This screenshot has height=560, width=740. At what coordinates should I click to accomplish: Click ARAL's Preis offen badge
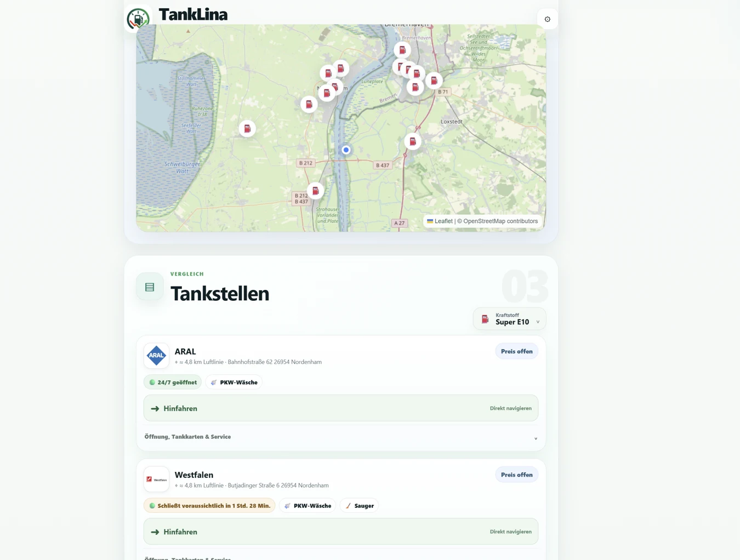pos(516,351)
